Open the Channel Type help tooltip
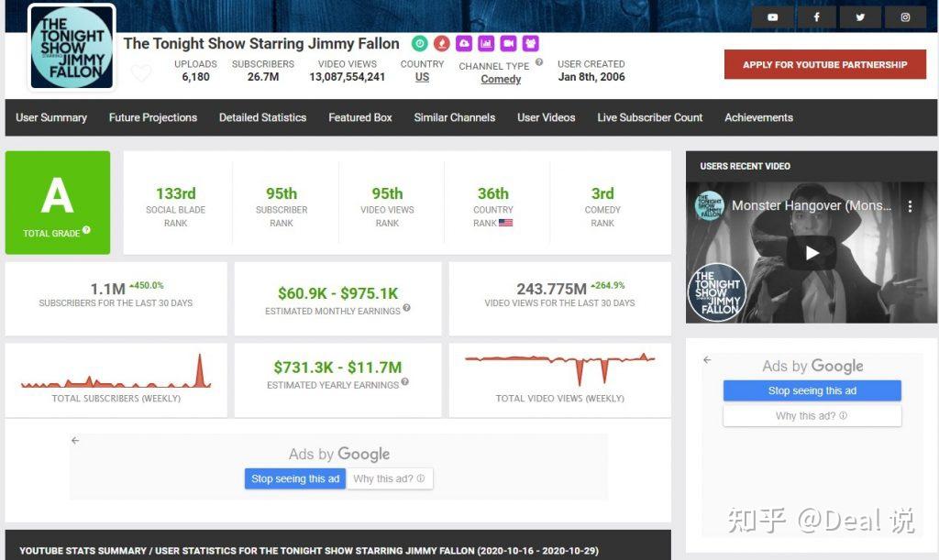The height and width of the screenshot is (560, 939). click(539, 61)
